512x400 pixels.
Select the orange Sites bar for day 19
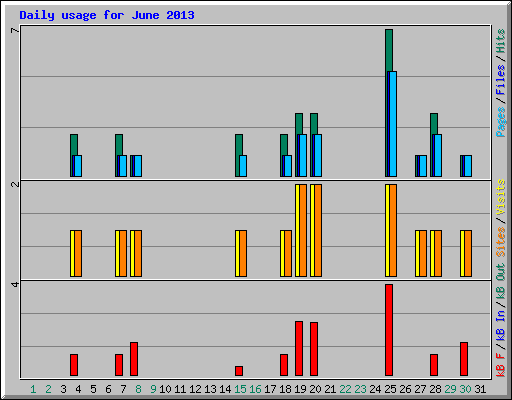click(303, 230)
